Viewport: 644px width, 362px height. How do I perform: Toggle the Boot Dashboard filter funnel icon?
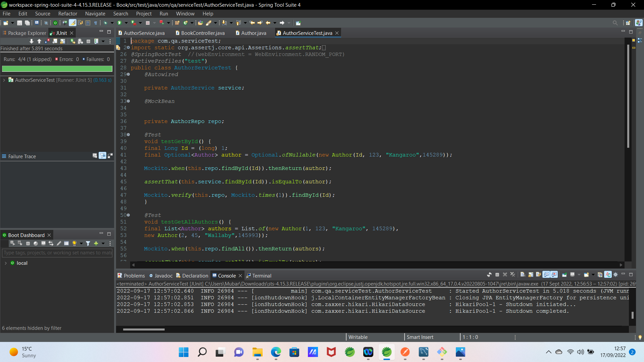click(x=88, y=243)
